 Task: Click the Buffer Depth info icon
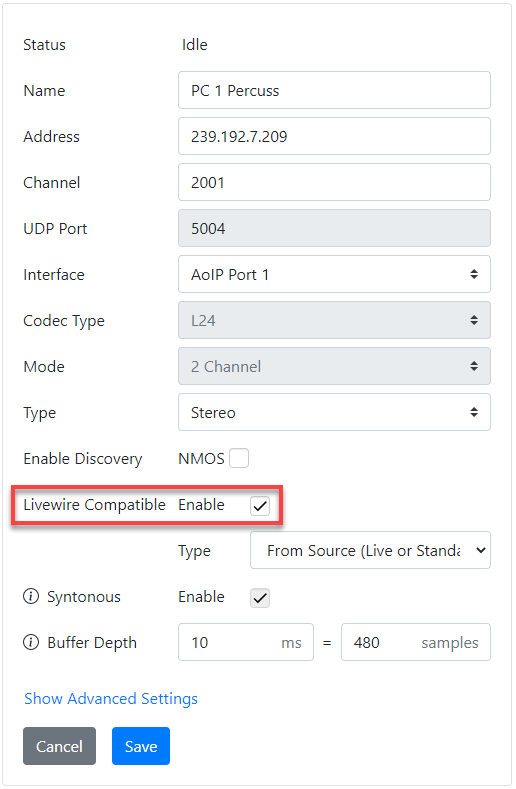point(31,642)
